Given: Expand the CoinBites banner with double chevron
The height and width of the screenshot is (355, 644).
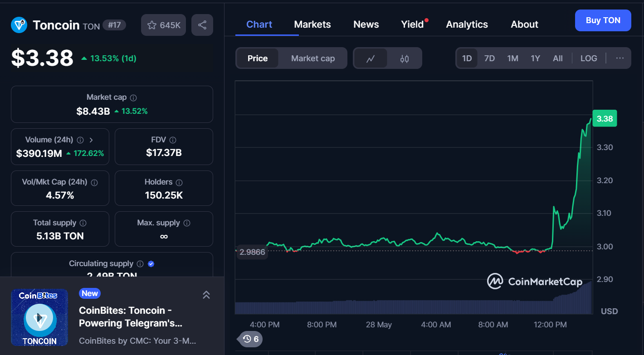Looking at the screenshot, I should tap(206, 295).
